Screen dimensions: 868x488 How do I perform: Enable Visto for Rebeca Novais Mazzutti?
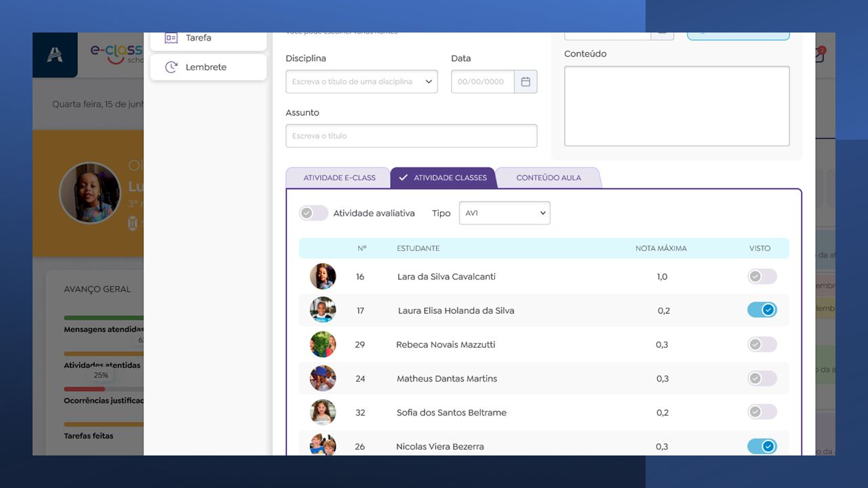(x=762, y=344)
